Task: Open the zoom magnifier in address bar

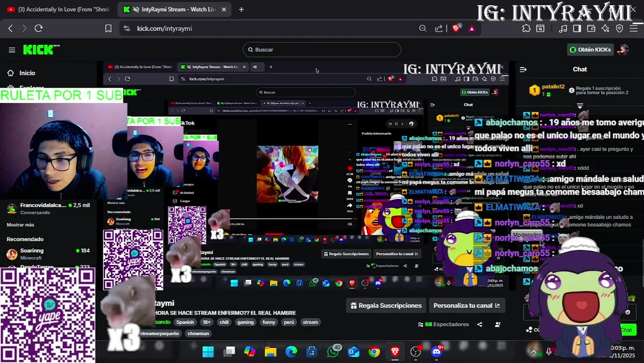Action: (x=423, y=28)
